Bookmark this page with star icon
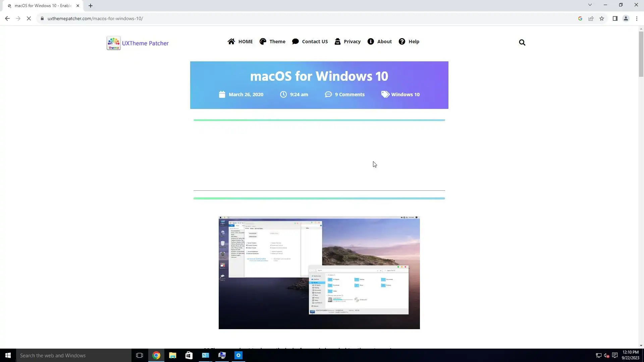 coord(602,18)
